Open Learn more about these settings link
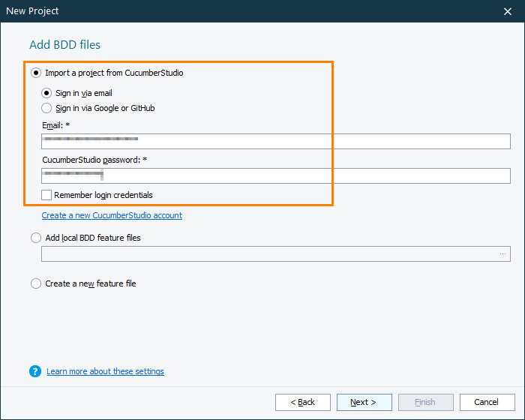Screen dimensions: 525x420 pyautogui.click(x=105, y=371)
